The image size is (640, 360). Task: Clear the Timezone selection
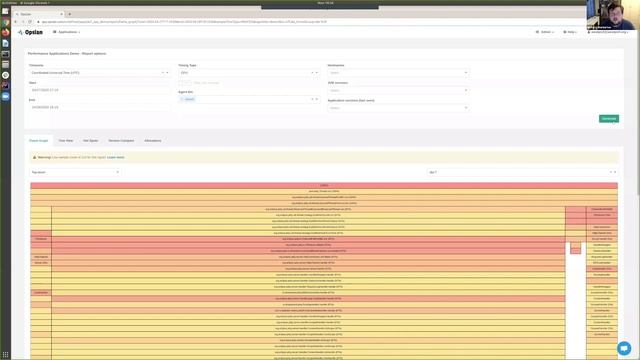(162, 73)
